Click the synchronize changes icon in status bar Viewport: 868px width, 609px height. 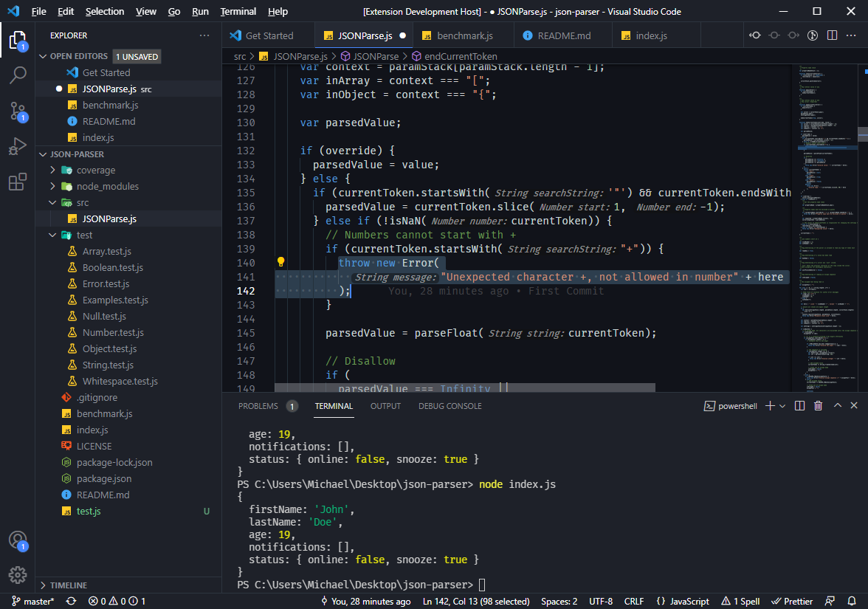tap(71, 601)
